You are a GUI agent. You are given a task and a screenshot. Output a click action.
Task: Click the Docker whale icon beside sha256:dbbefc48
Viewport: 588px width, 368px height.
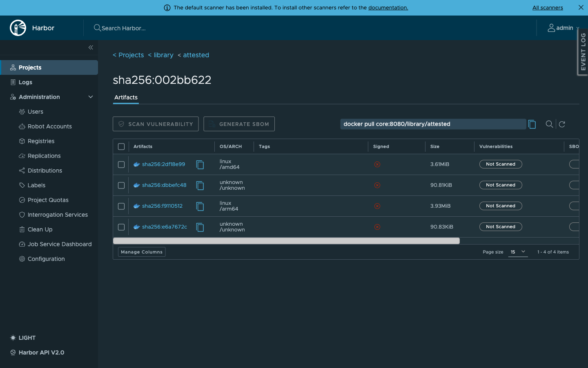(137, 185)
